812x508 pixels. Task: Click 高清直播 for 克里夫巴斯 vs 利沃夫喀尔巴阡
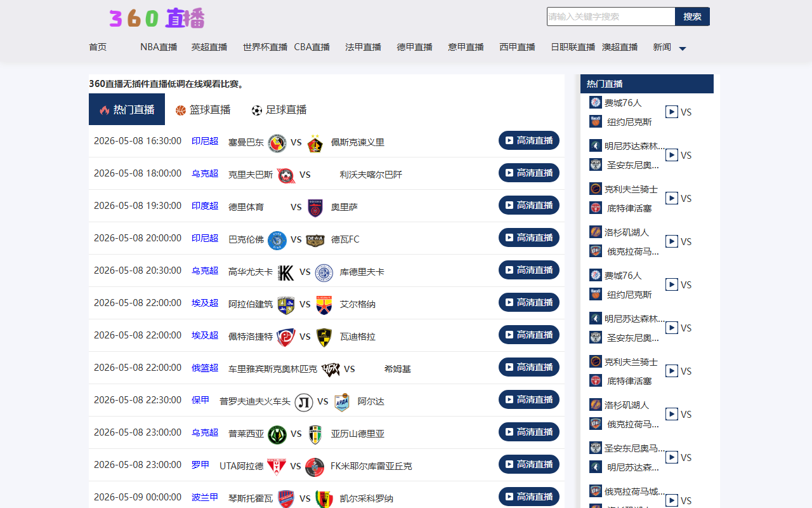pyautogui.click(x=529, y=173)
